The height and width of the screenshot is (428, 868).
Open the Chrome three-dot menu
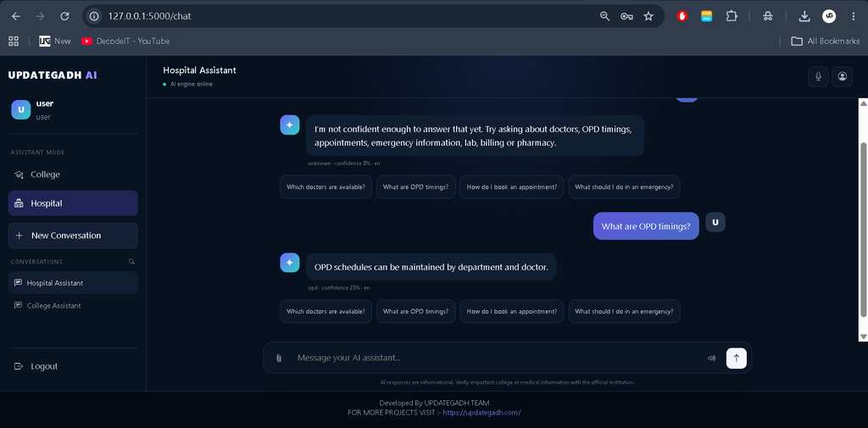(853, 16)
